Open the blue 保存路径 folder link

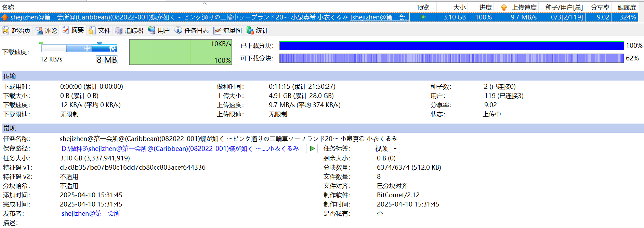(x=180, y=148)
